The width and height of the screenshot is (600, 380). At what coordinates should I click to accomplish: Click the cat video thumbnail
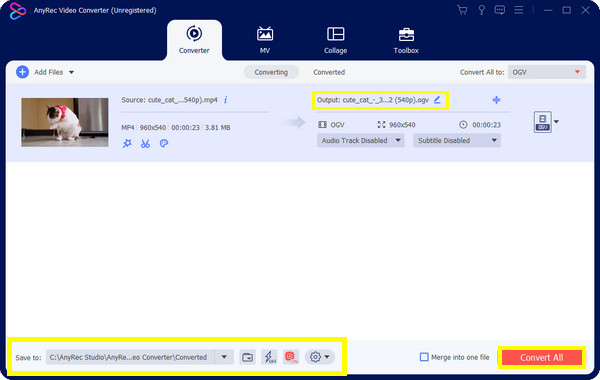65,122
